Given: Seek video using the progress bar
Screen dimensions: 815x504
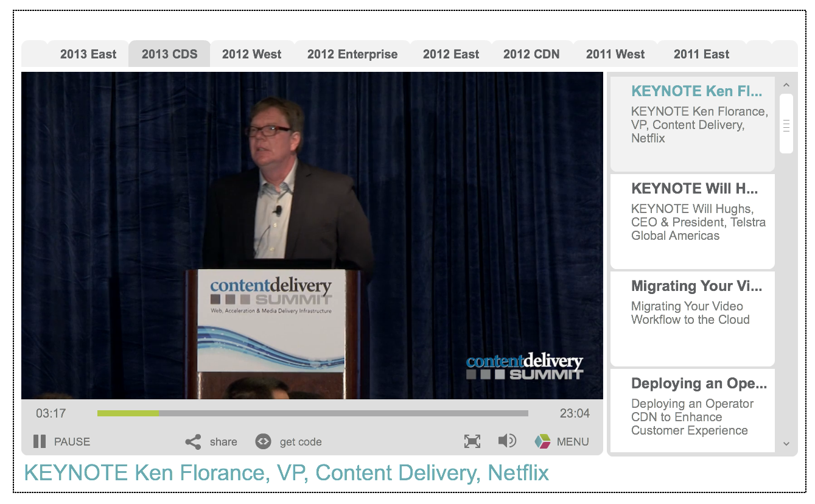Looking at the screenshot, I should coord(313,413).
